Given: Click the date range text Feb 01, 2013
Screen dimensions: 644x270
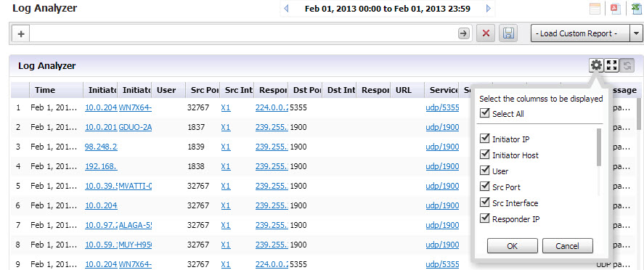Looking at the screenshot, I should click(387, 9).
